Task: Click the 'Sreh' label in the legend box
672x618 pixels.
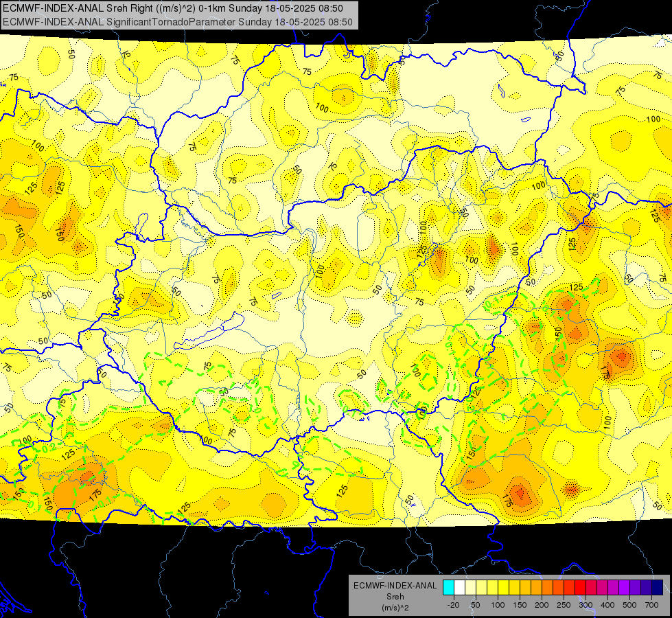Action: point(395,597)
